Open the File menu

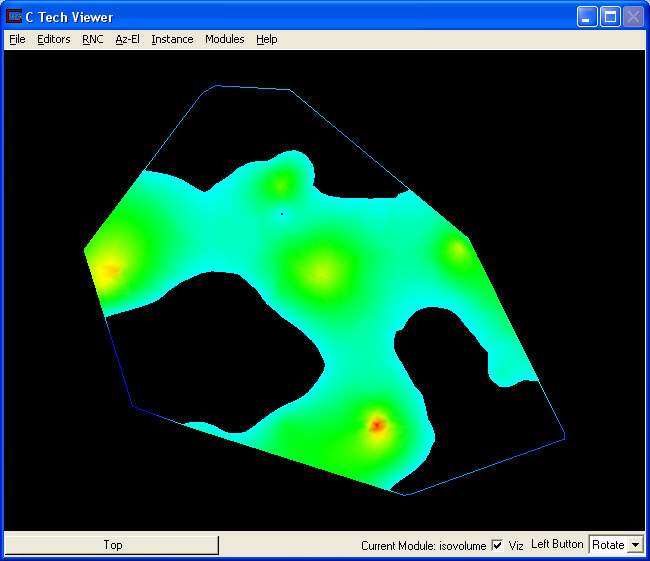tap(17, 39)
